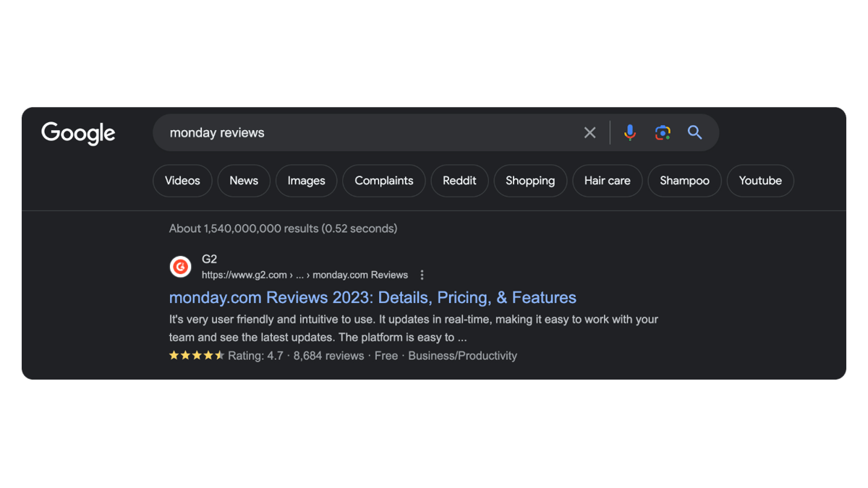
Task: Click the star rating of the G2 result
Action: tap(197, 356)
